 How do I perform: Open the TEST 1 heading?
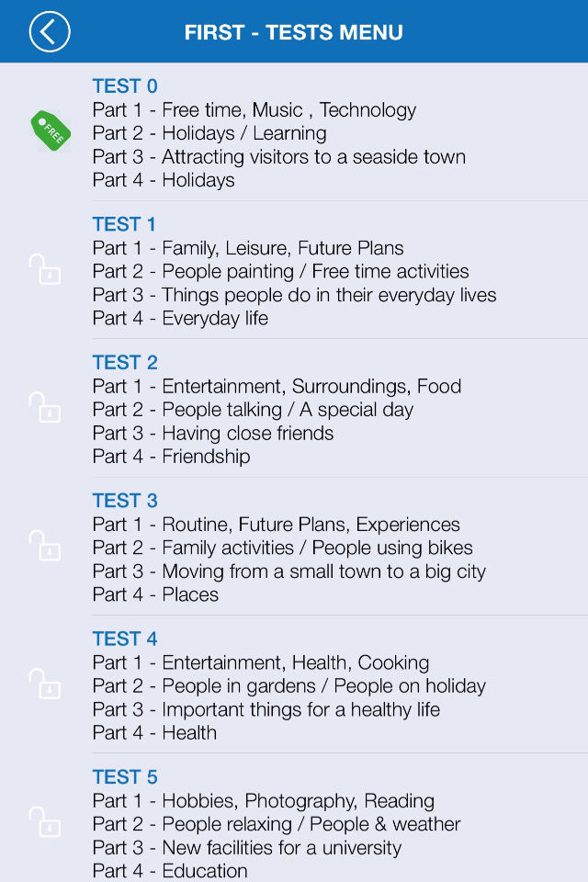pos(124,224)
